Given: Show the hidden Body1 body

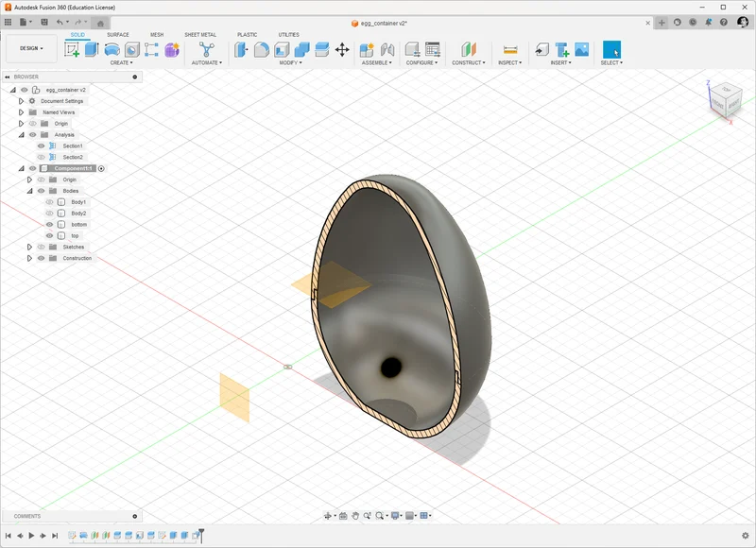Looking at the screenshot, I should [49, 202].
